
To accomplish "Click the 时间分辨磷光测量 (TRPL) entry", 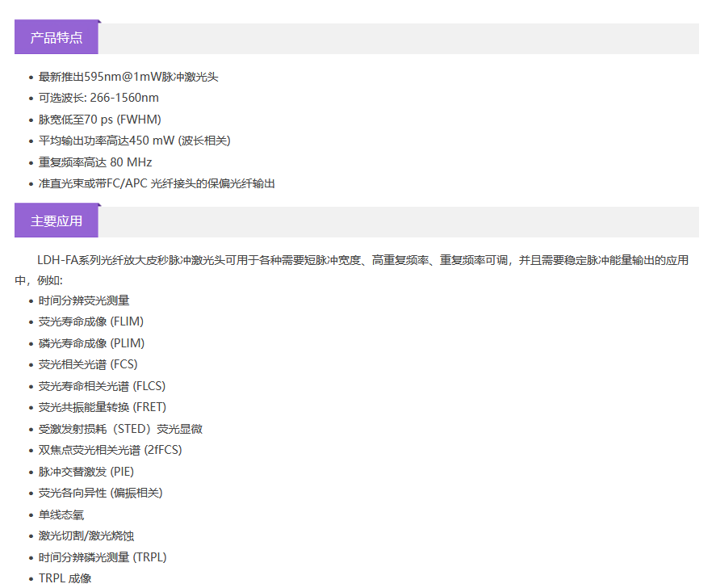I will 103,557.
